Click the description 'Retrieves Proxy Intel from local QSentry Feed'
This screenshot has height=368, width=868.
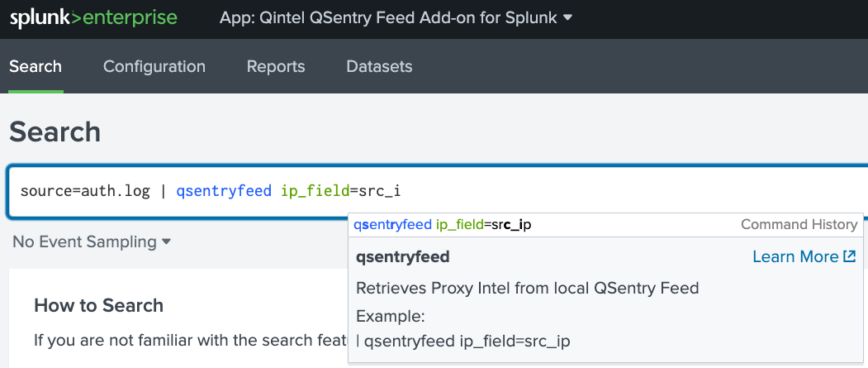[x=527, y=288]
